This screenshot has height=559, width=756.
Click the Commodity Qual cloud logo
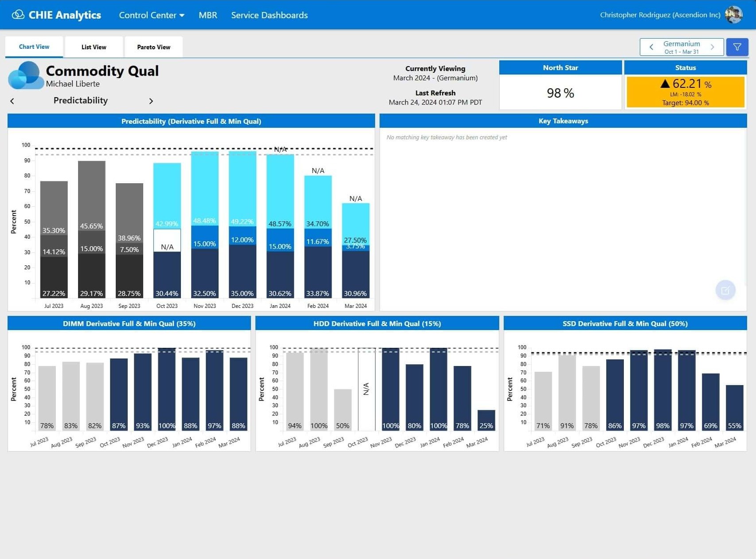click(x=26, y=75)
